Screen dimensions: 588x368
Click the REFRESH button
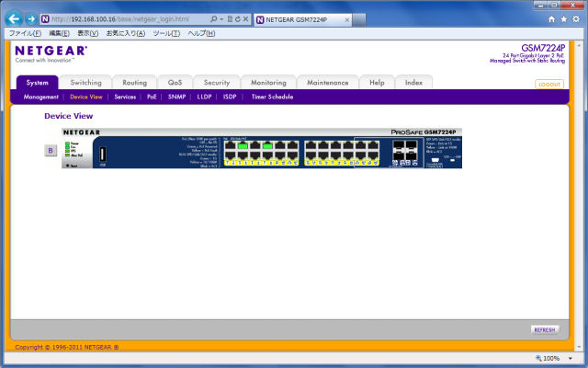click(x=545, y=329)
